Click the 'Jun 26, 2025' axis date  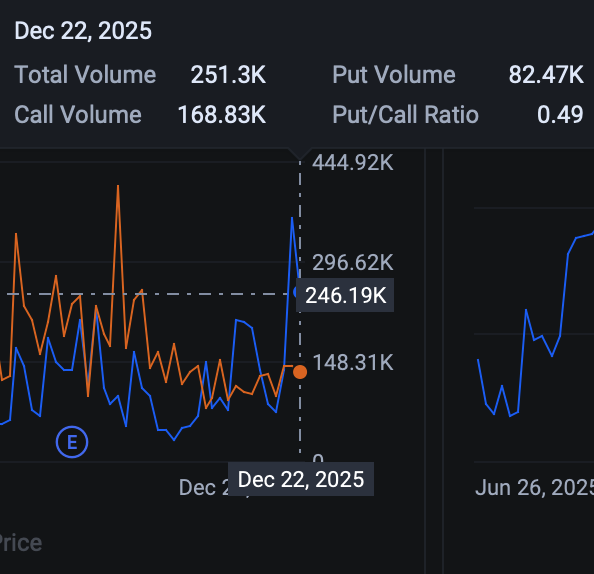tap(535, 488)
